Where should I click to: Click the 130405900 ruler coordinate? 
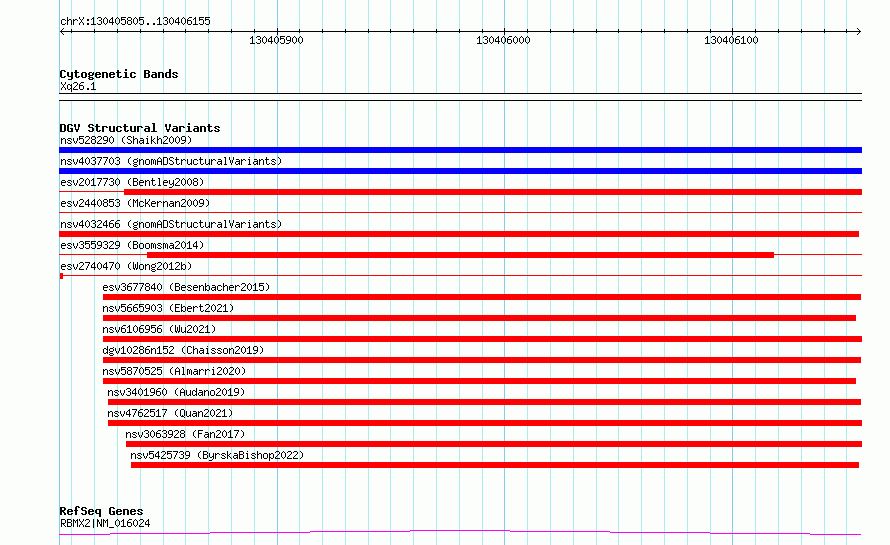[x=276, y=40]
